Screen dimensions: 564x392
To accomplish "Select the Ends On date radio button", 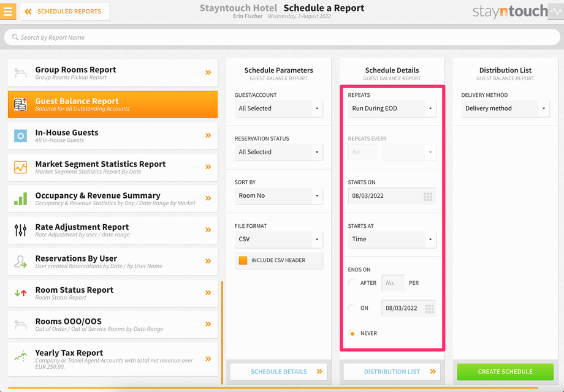I will 352,308.
